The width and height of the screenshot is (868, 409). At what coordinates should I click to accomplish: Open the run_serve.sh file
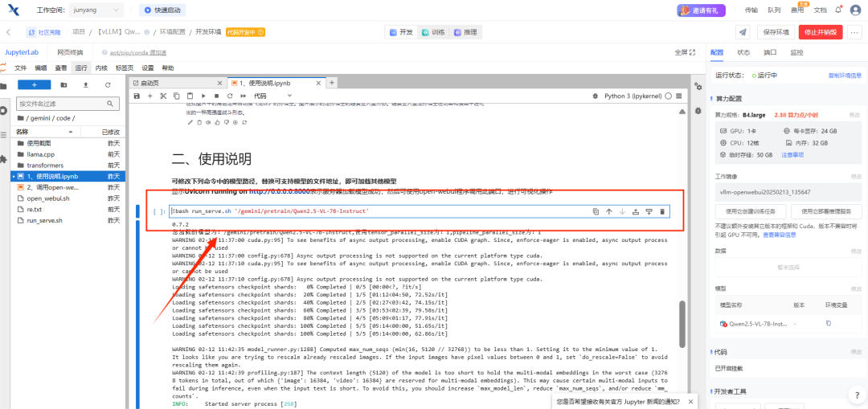(68, 220)
